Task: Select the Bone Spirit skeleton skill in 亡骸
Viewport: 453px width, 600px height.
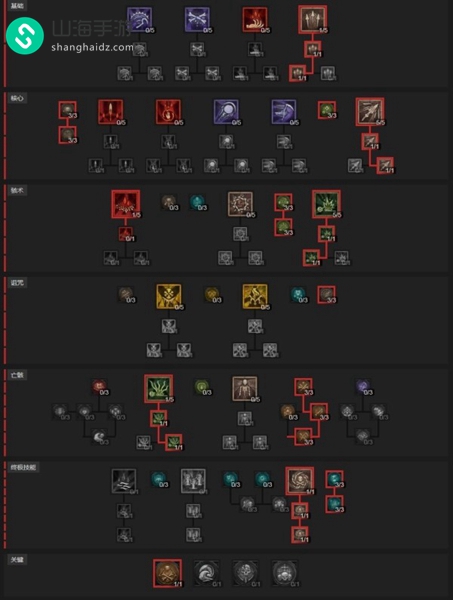Action: (x=245, y=389)
